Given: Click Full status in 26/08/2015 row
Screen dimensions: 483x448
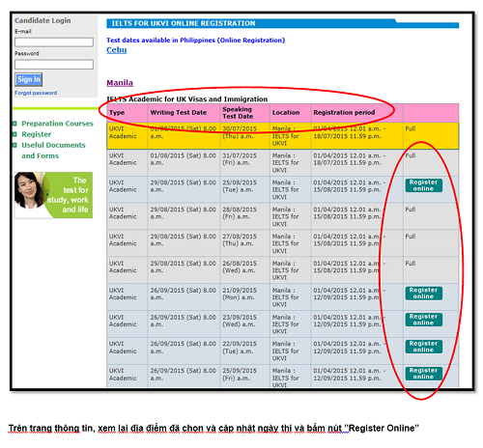Looking at the screenshot, I should point(411,264).
